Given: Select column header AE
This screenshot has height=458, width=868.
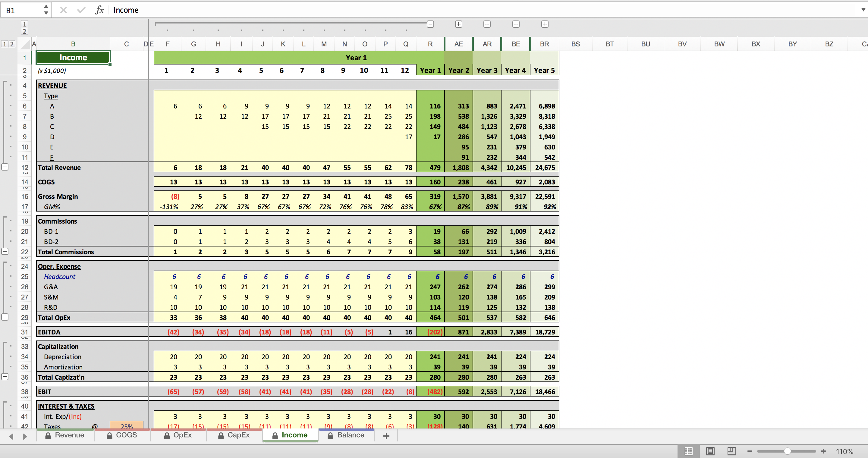Looking at the screenshot, I should [459, 44].
